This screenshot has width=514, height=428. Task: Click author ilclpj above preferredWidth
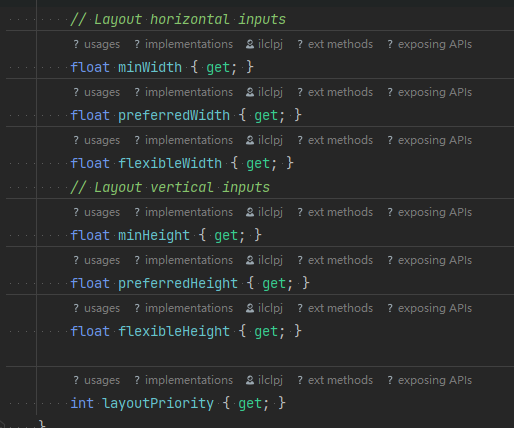pos(264,92)
